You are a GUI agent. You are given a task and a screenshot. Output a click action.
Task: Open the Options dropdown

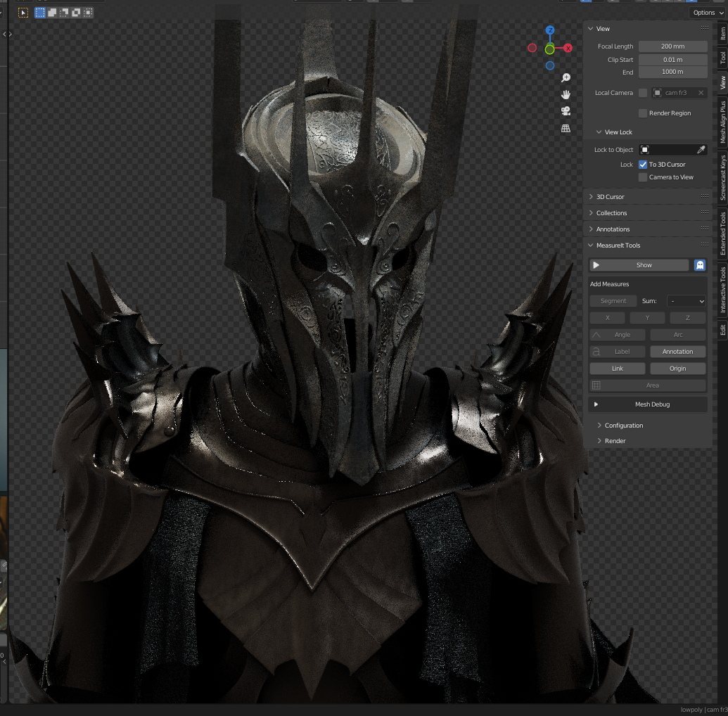pyautogui.click(x=708, y=13)
